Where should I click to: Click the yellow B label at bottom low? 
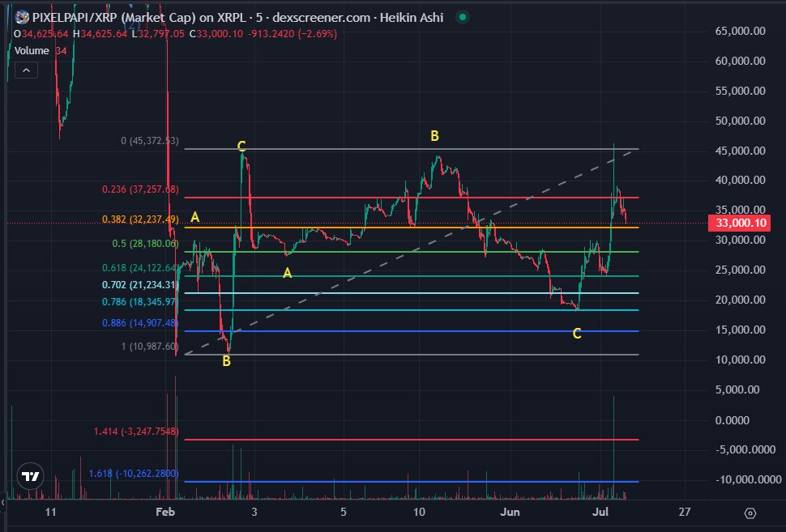(227, 360)
